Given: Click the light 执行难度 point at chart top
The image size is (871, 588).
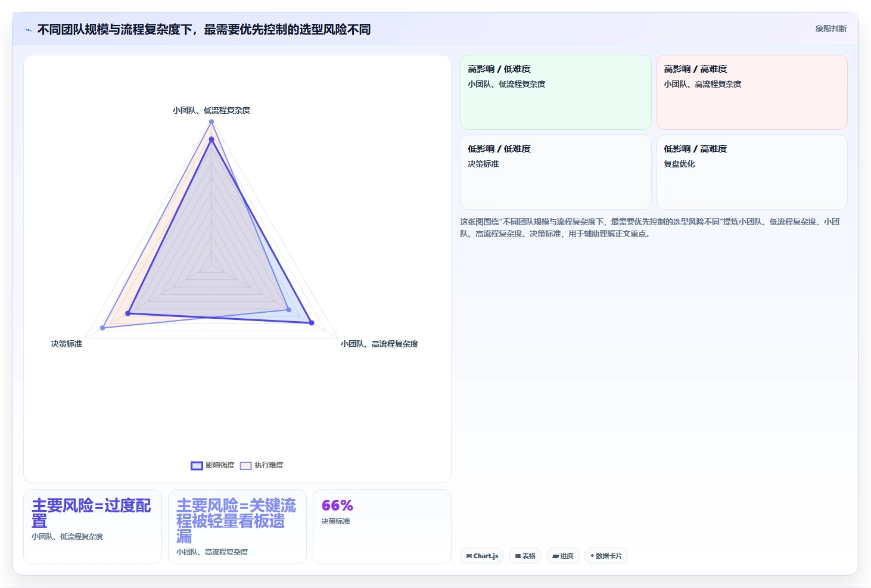Looking at the screenshot, I should (211, 122).
